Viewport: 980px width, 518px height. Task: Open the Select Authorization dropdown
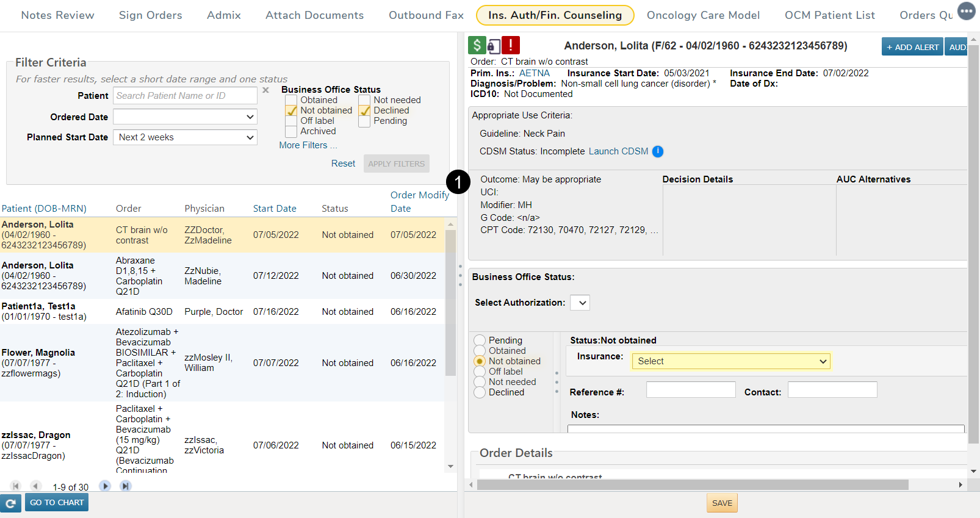pyautogui.click(x=580, y=303)
